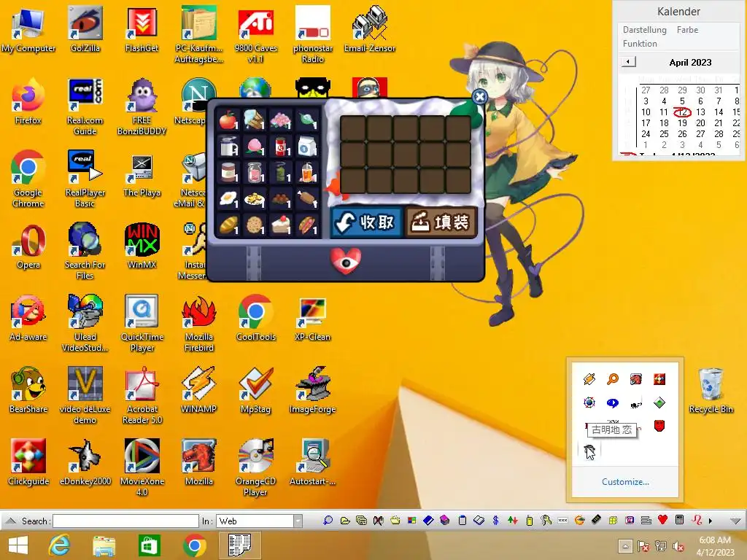747x560 pixels.
Task: Select the peach item in the inventory
Action: coord(255,146)
